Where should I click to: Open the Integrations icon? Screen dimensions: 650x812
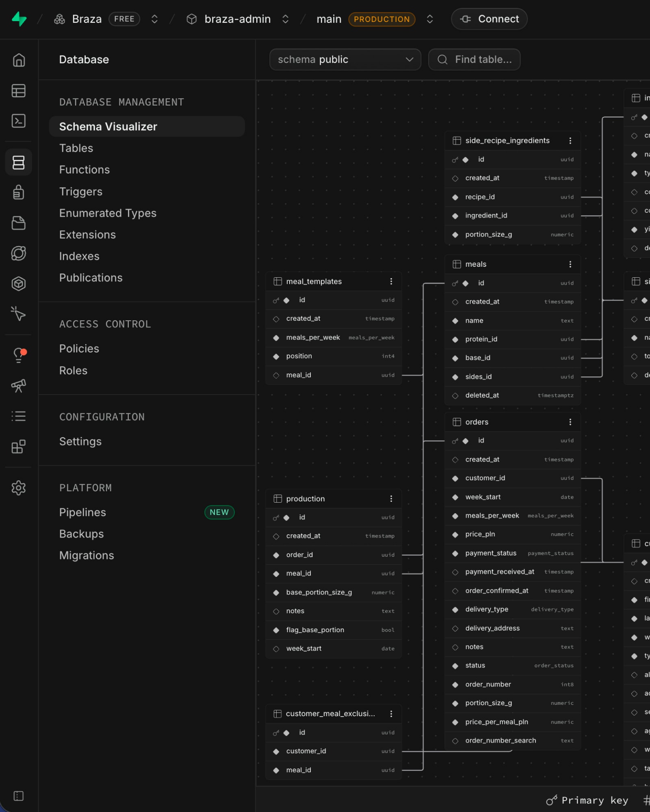(x=19, y=447)
